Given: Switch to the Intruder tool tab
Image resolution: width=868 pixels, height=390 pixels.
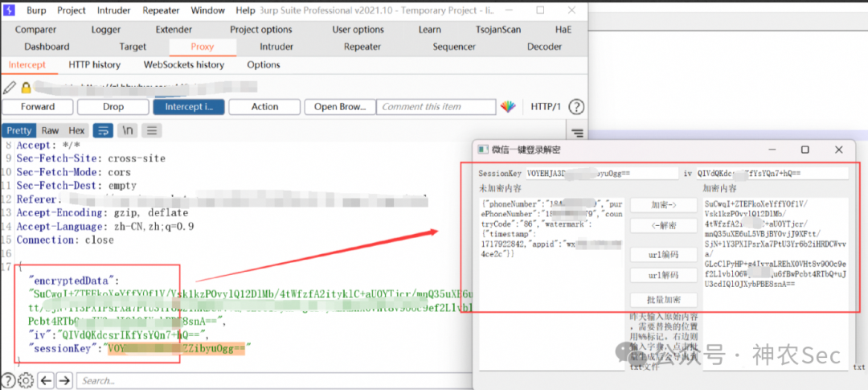Looking at the screenshot, I should (x=276, y=47).
